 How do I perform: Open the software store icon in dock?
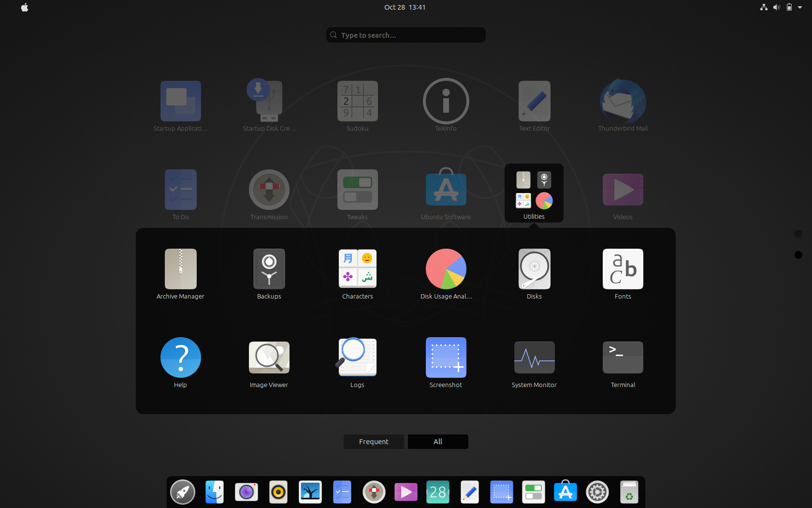click(565, 492)
